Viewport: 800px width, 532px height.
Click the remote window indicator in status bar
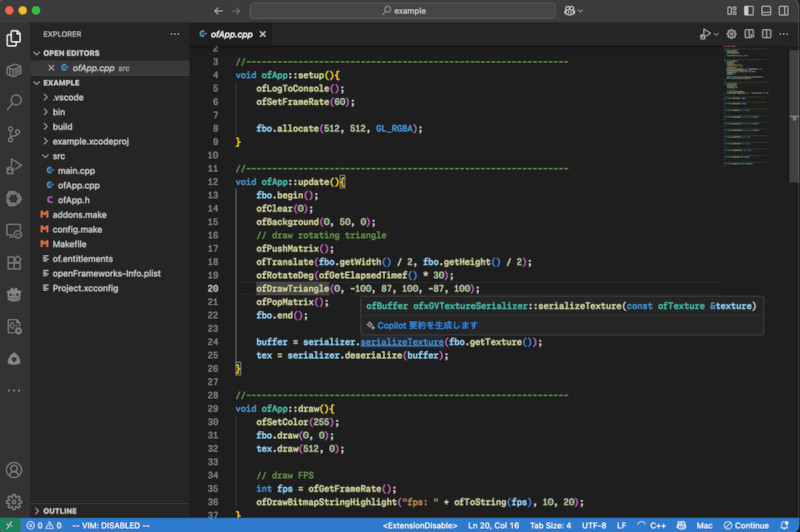tap(10, 525)
